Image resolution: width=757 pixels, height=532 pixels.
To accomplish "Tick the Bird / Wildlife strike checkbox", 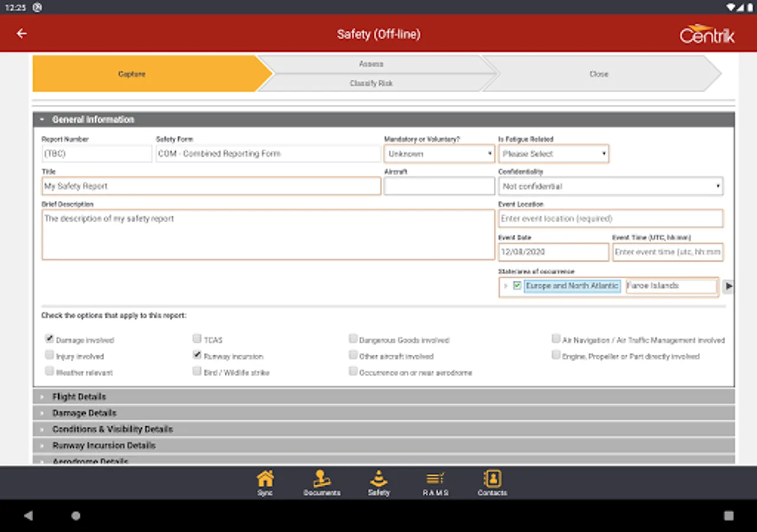I will point(197,371).
